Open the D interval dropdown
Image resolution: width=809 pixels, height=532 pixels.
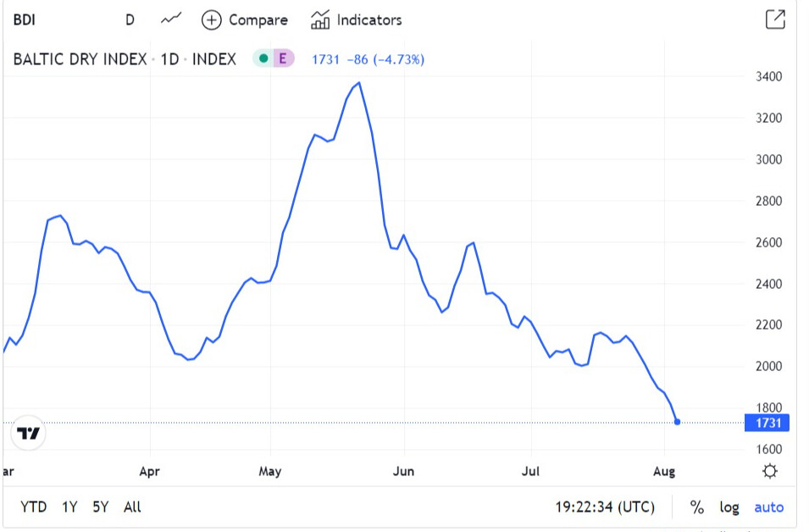click(130, 19)
